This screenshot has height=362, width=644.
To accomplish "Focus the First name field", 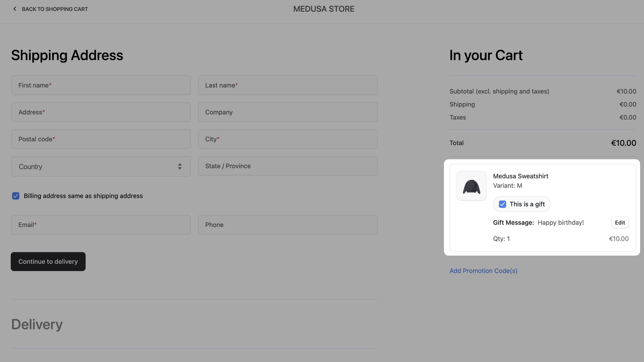I will [x=101, y=85].
